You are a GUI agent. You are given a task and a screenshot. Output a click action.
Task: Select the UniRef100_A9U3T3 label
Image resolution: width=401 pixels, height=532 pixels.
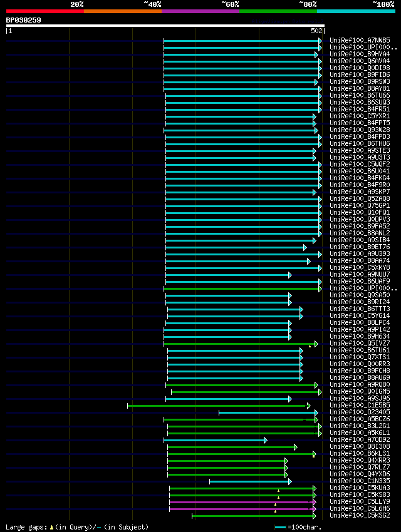[360, 157]
